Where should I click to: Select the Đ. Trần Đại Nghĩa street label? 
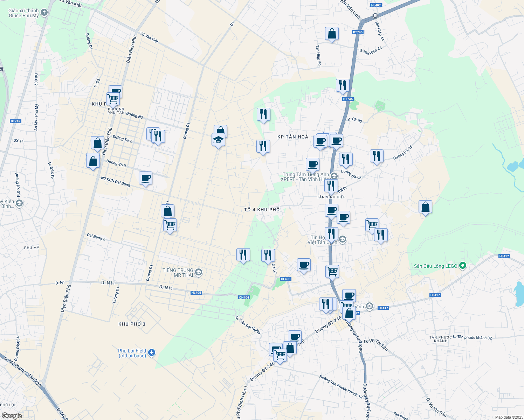[248, 325]
